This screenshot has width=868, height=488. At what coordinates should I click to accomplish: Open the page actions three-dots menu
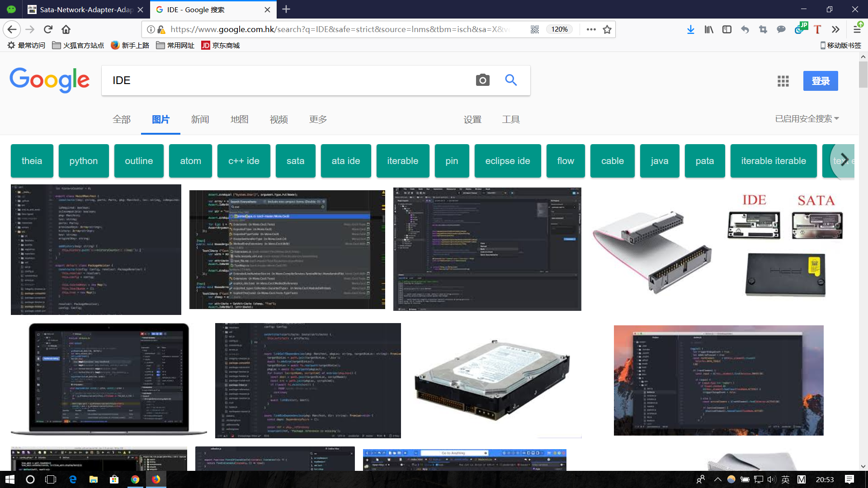[591, 29]
